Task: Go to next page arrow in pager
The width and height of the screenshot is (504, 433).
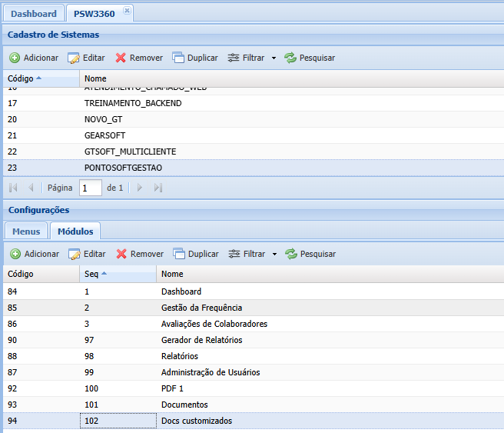Action: point(140,188)
